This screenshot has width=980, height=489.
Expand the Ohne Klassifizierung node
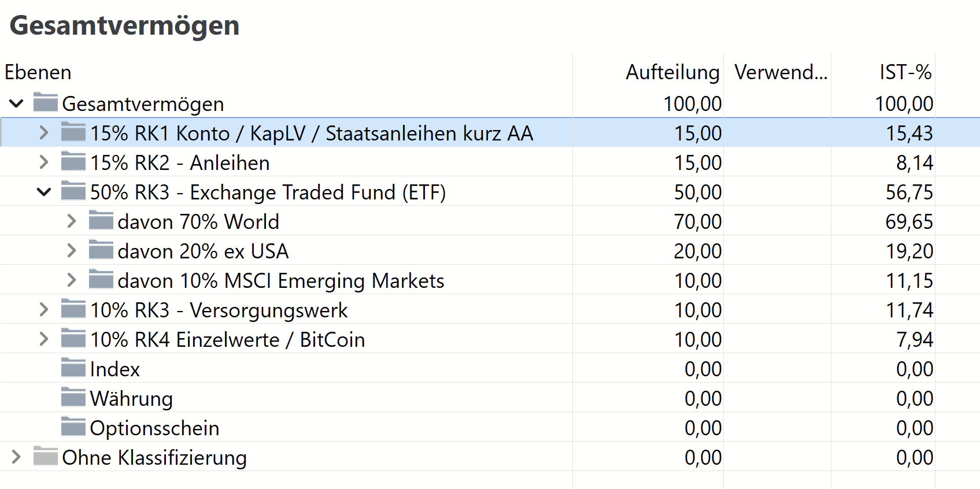[16, 457]
